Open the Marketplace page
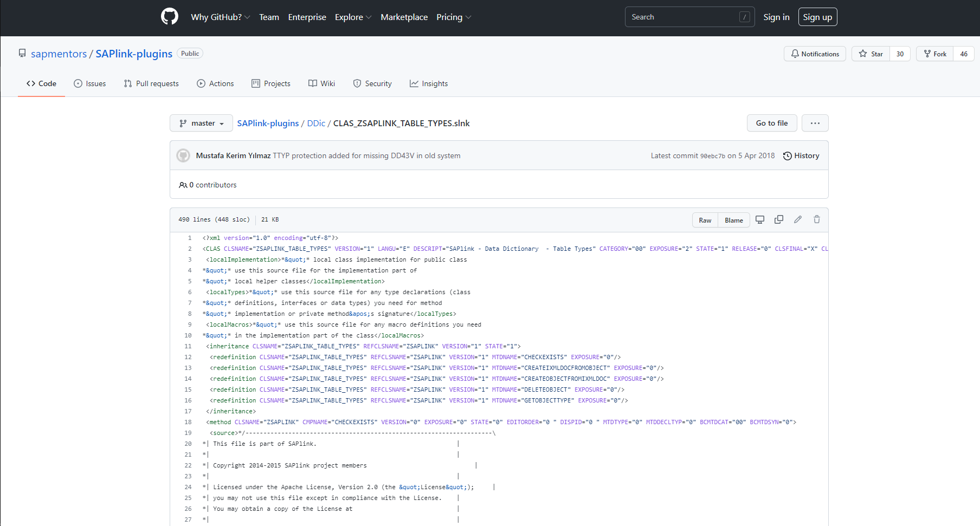 (404, 17)
